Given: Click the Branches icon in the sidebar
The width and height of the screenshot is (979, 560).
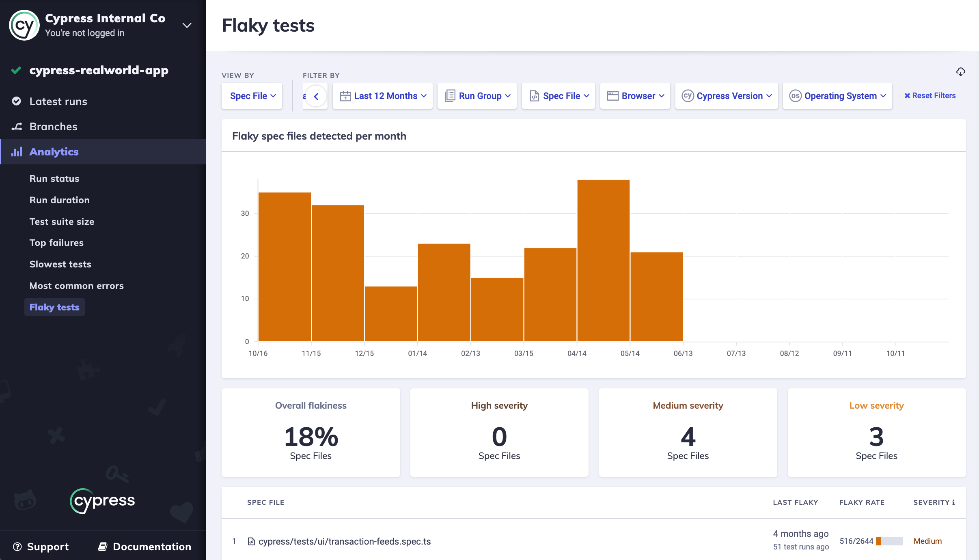Looking at the screenshot, I should 16,127.
